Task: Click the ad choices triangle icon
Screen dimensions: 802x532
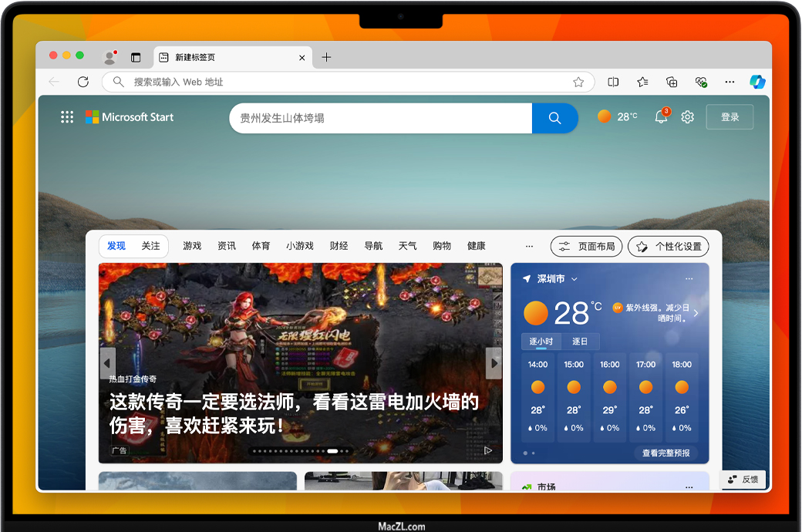Action: (488, 451)
